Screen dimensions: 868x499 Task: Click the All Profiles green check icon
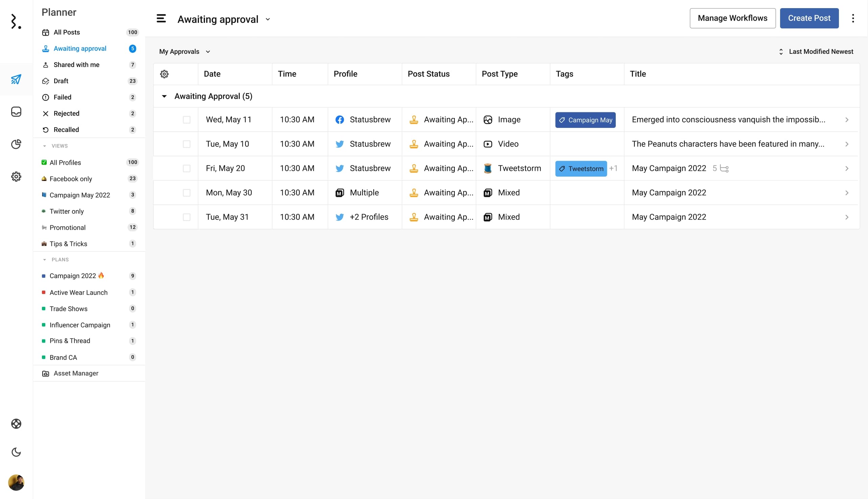coord(44,162)
